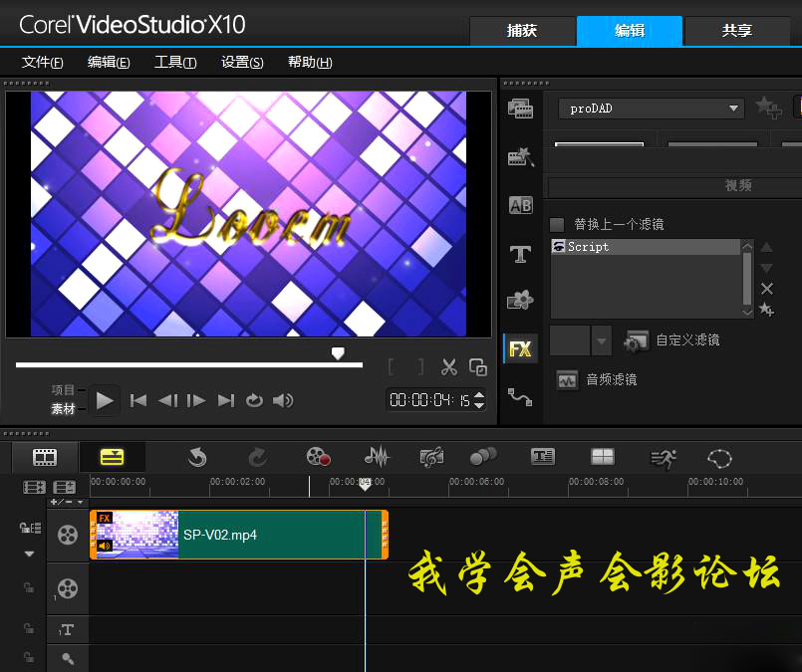Switch to the 共享 tab
Viewport: 802px width, 672px height.
click(737, 31)
